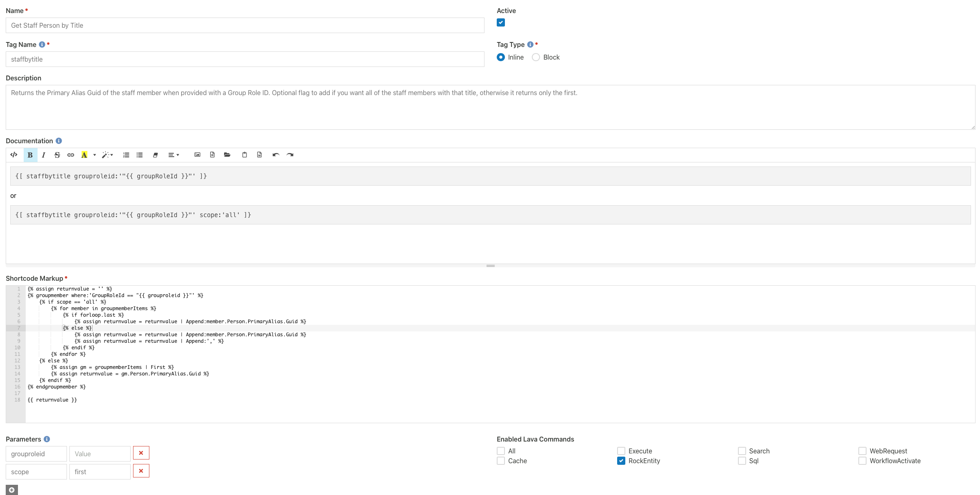The width and height of the screenshot is (980, 495).
Task: Add a new parameter row
Action: [x=12, y=490]
